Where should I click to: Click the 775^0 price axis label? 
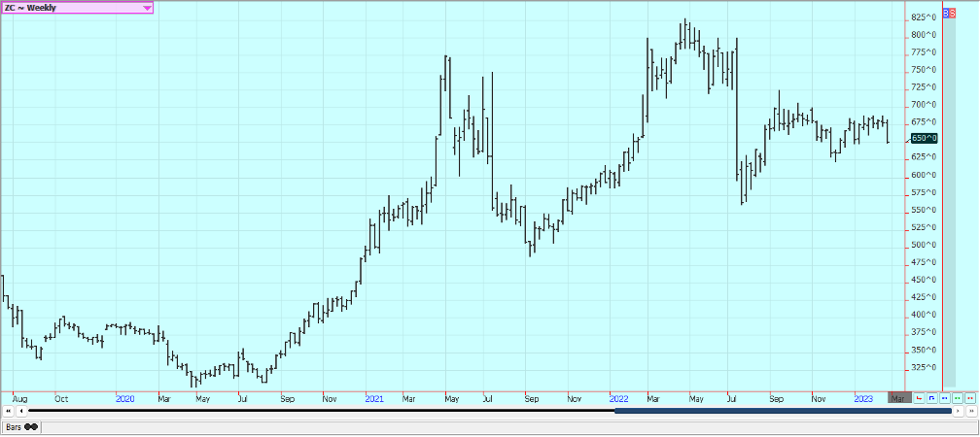pos(925,52)
